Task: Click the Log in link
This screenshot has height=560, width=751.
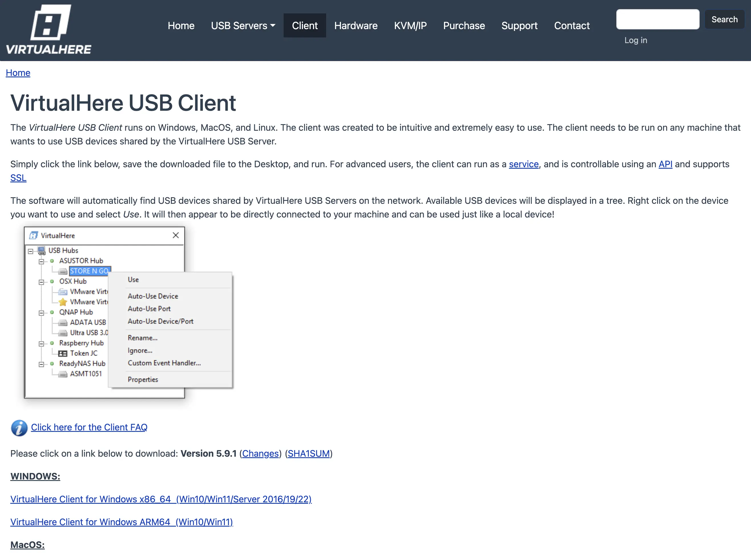Action: tap(636, 40)
